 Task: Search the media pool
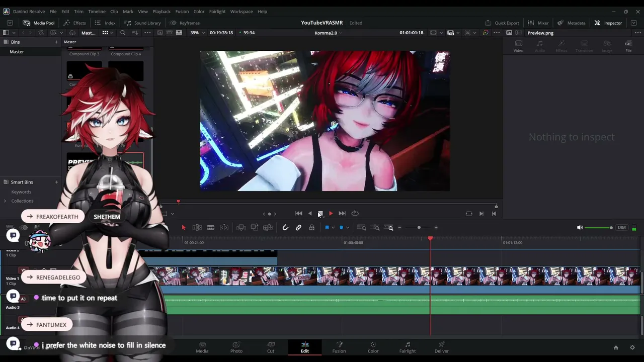pos(123,33)
